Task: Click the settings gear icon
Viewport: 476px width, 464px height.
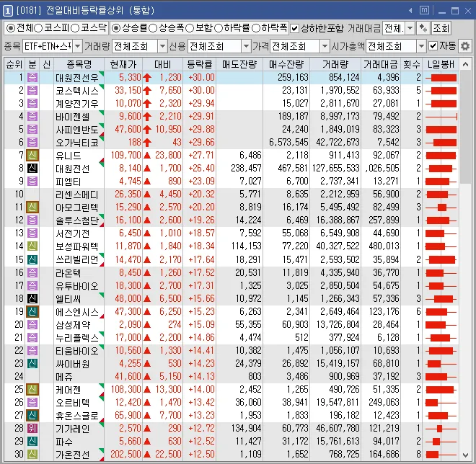Action: point(465,46)
